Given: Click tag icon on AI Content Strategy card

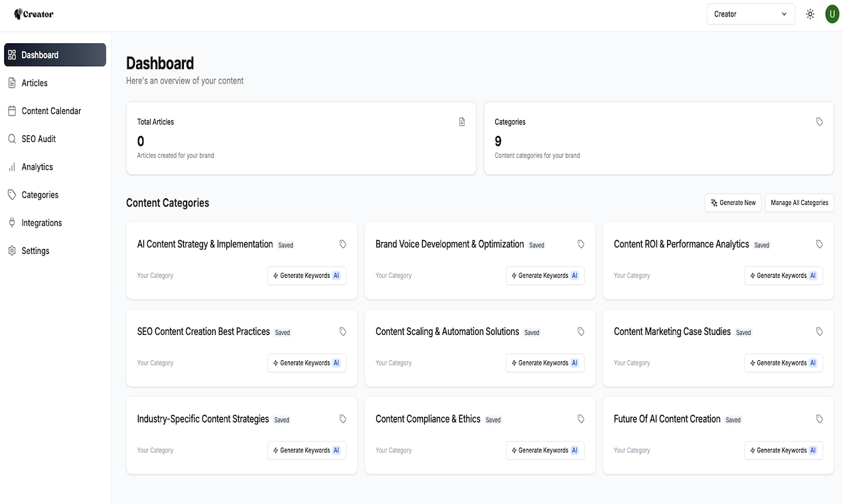Looking at the screenshot, I should click(343, 244).
